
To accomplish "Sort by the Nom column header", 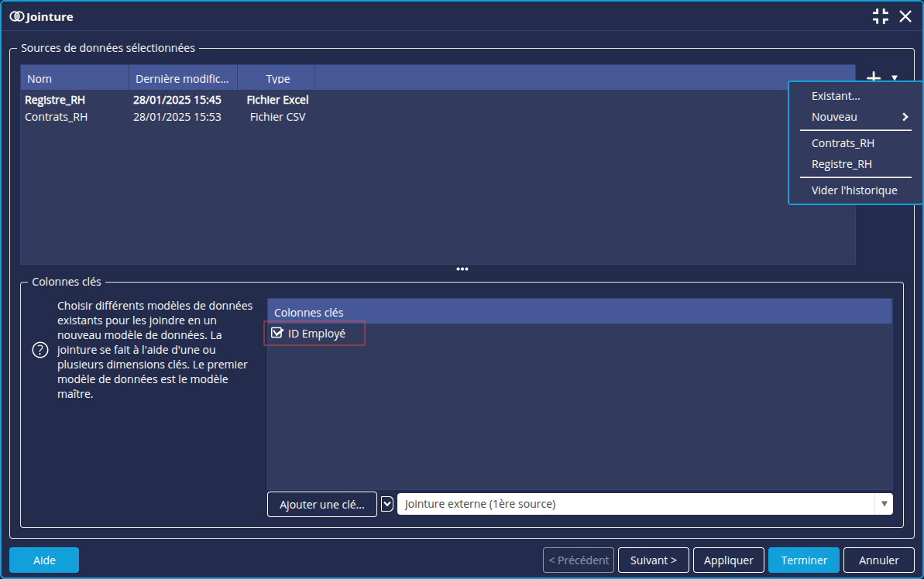I will tap(74, 79).
